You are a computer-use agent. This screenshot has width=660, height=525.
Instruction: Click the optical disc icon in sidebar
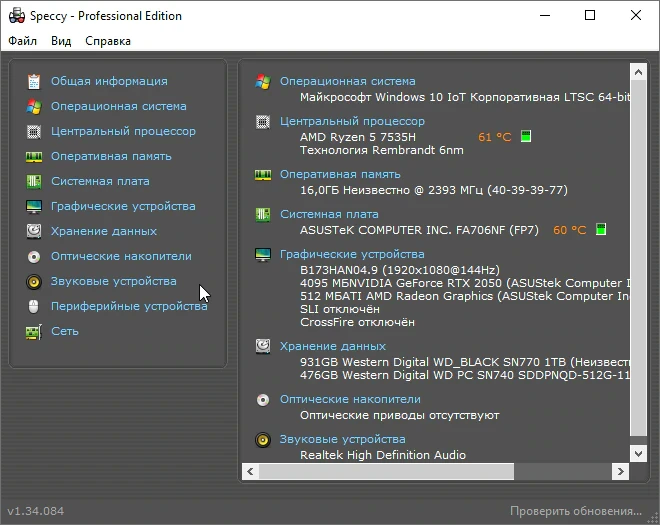pyautogui.click(x=34, y=256)
